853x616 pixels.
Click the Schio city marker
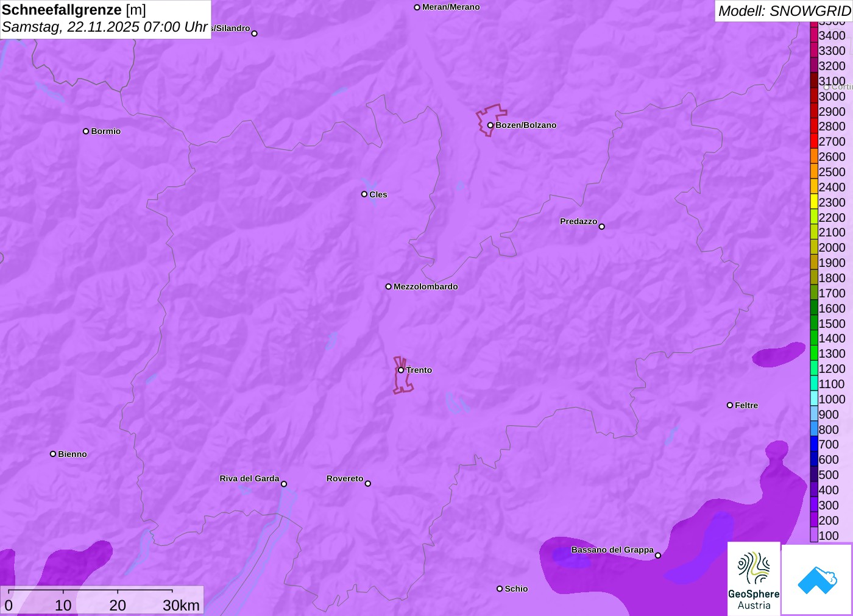[500, 589]
